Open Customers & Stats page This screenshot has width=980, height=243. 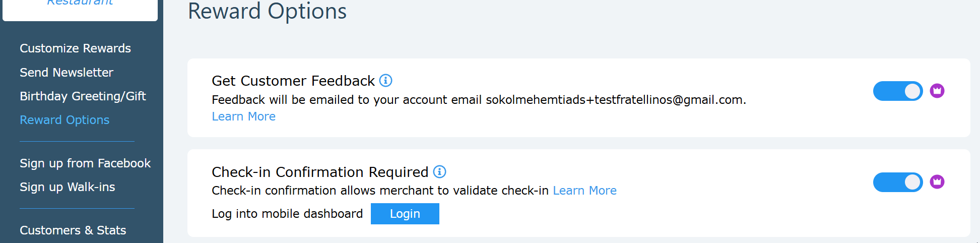coord(73,230)
